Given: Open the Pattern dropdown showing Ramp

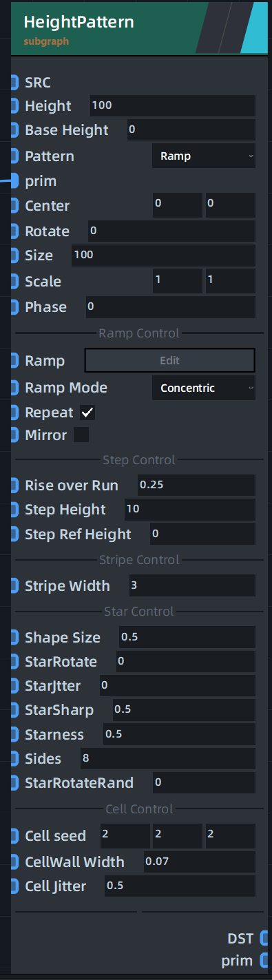Looking at the screenshot, I should tap(204, 156).
